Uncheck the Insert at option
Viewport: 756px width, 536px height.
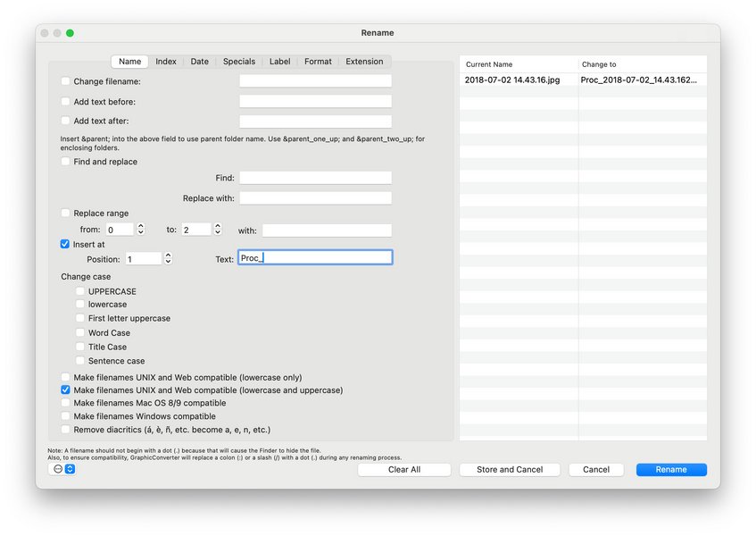point(65,244)
